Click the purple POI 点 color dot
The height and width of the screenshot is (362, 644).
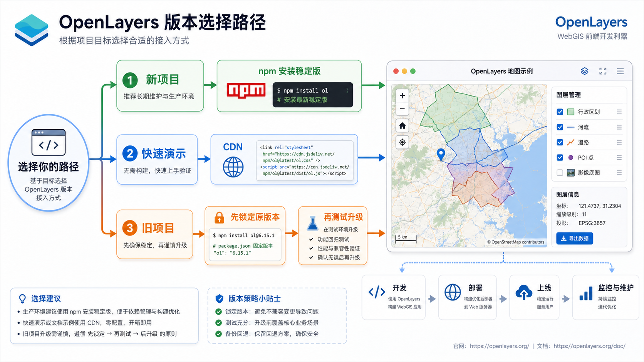[571, 157]
